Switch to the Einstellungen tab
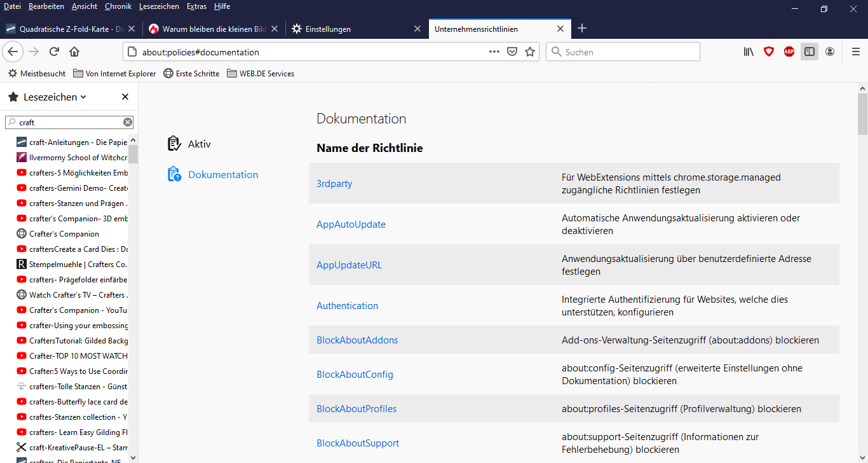Viewport: 868px width, 463px height. point(327,29)
